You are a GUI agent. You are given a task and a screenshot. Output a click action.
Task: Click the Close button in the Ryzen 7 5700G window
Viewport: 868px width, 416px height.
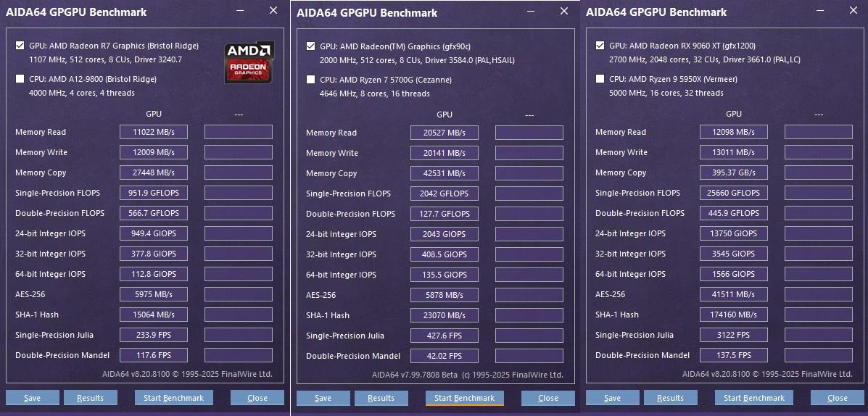pos(548,399)
